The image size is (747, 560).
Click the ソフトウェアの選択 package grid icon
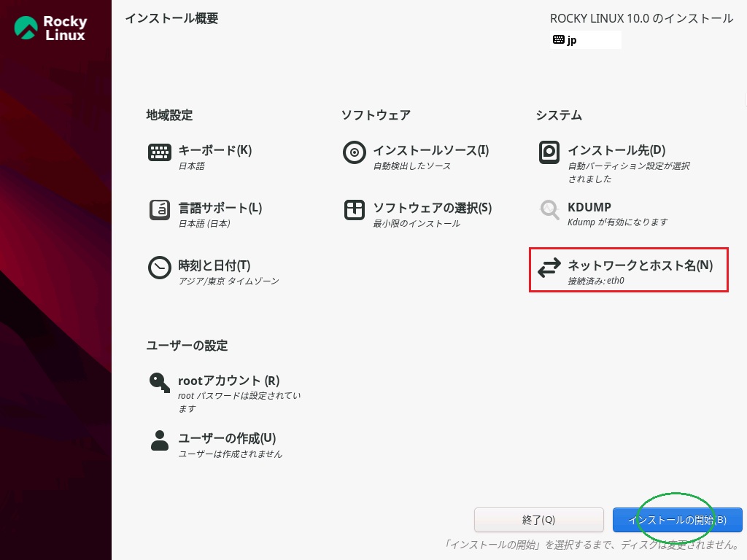coord(354,210)
